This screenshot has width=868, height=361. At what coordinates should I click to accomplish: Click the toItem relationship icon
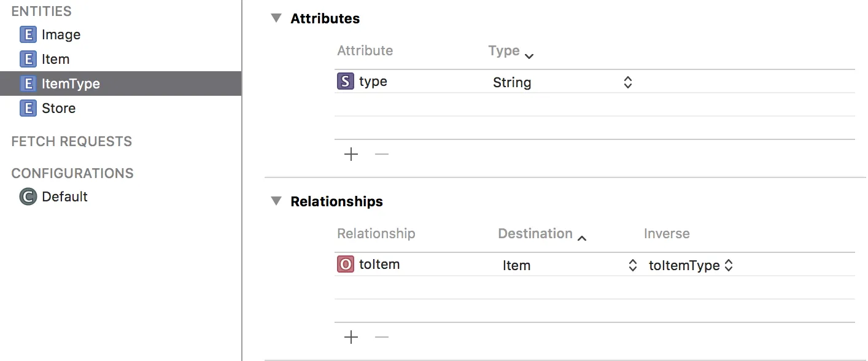coord(346,265)
